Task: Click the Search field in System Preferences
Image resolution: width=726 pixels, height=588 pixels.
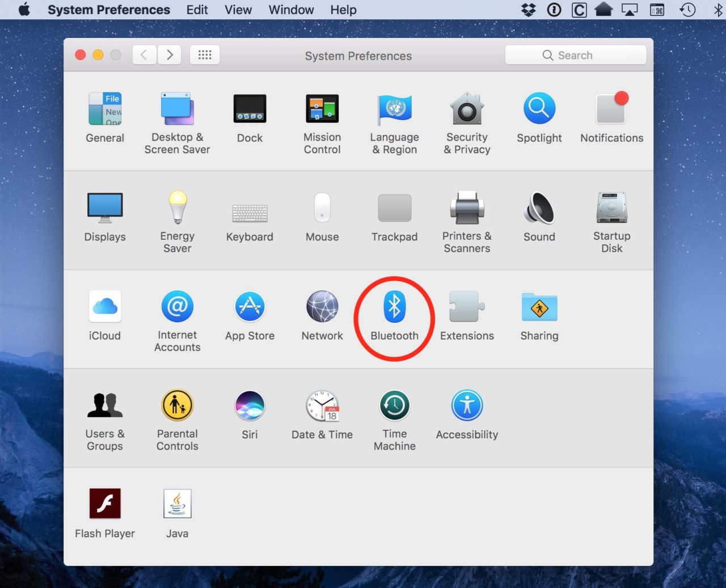Action: coord(576,55)
